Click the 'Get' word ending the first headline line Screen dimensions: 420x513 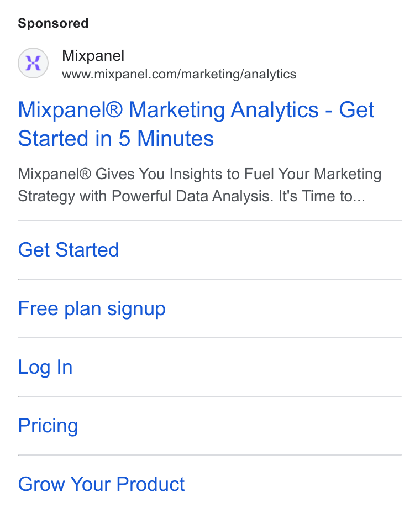[356, 109]
